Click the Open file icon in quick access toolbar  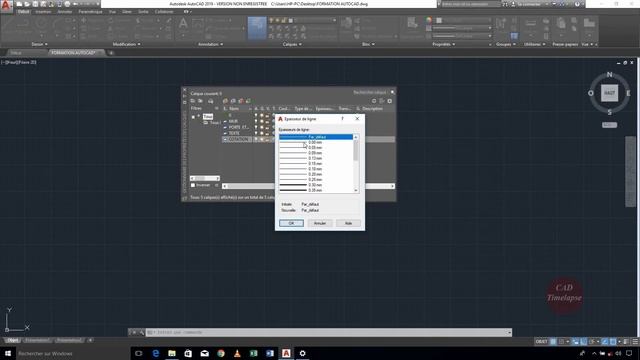click(x=27, y=4)
